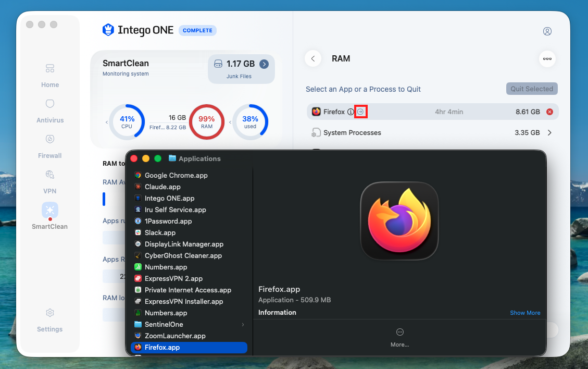Click the 3.35 GB System Processes value

point(527,132)
